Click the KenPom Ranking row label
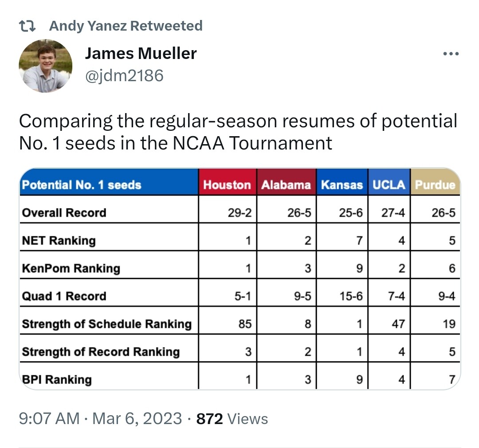The image size is (479, 448). (x=71, y=268)
